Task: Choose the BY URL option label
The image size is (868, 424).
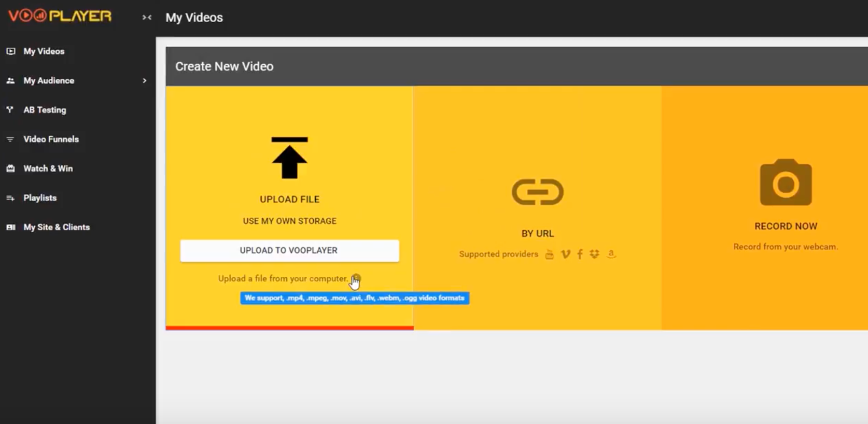Action: pos(538,234)
